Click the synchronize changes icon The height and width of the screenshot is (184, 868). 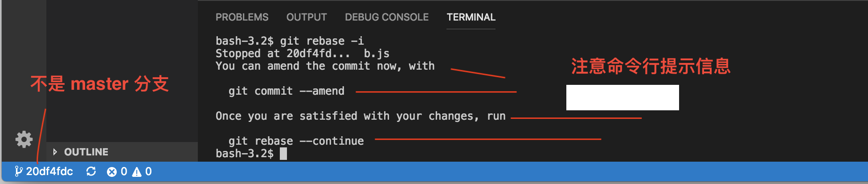point(91,171)
